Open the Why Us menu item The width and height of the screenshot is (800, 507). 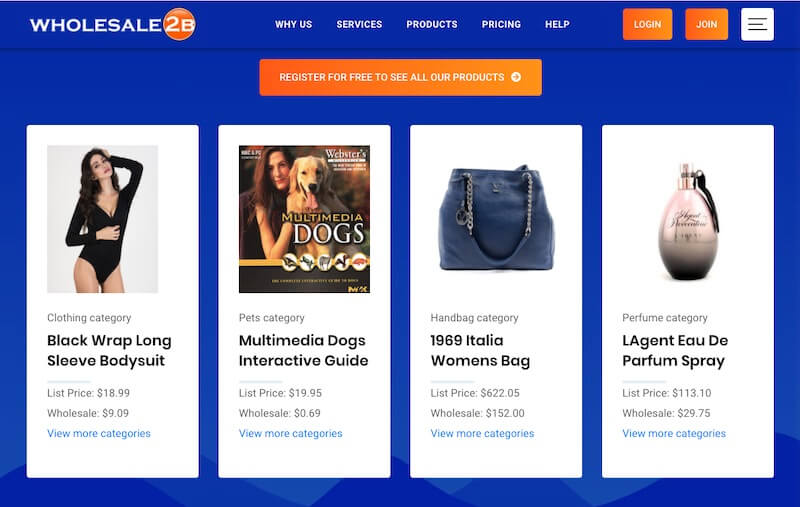click(293, 24)
